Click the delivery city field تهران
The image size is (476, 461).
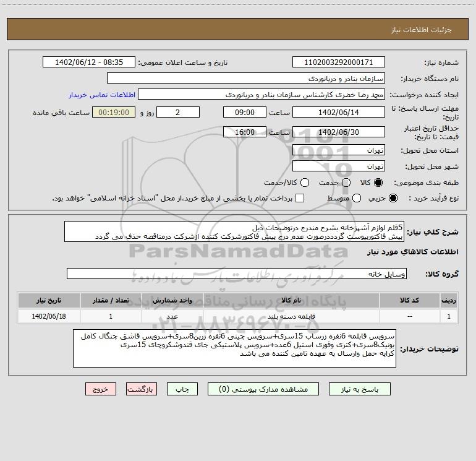click(339, 166)
